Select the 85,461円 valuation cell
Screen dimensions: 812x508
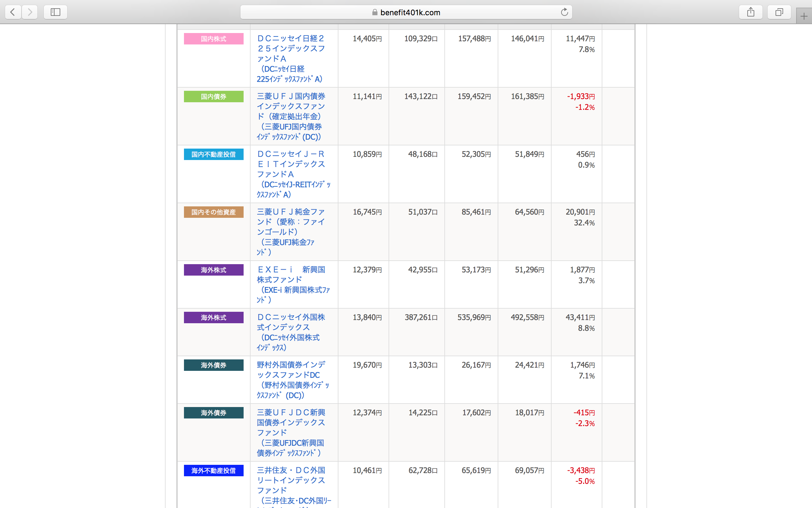pos(476,212)
